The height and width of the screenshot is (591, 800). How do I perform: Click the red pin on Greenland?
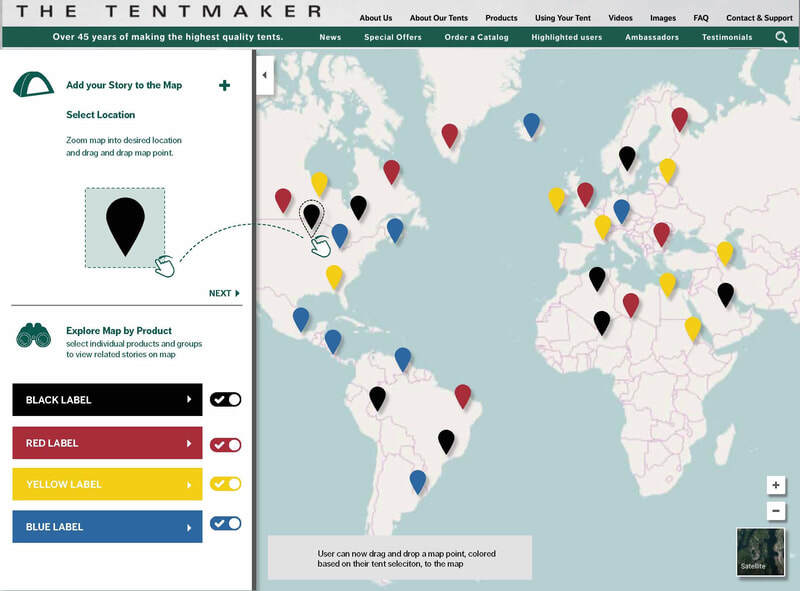click(x=449, y=136)
